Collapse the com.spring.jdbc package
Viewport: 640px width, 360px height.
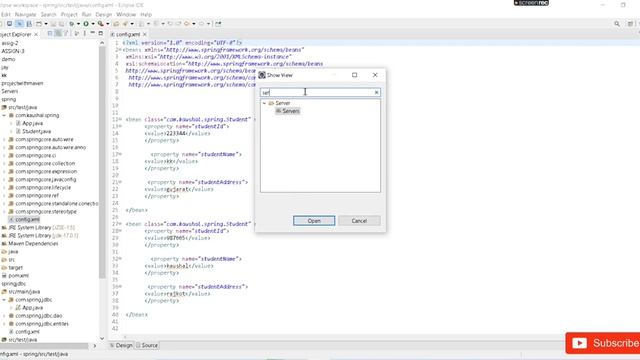coord(4,300)
